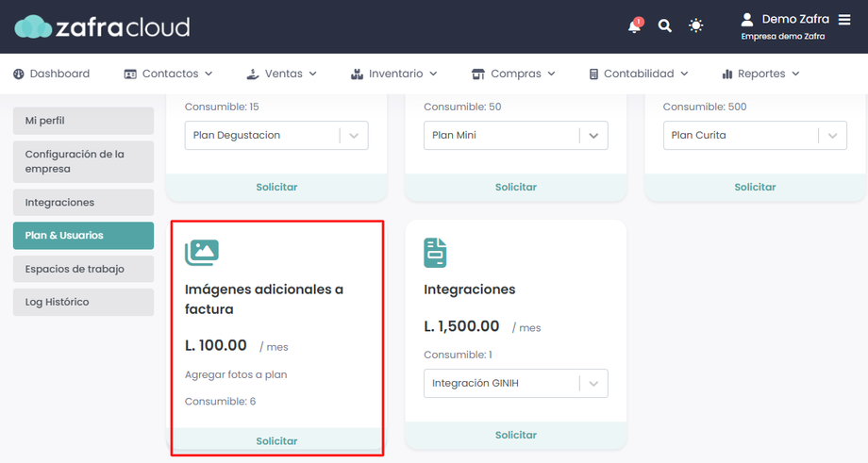Open the notifications bell icon

coord(634,26)
